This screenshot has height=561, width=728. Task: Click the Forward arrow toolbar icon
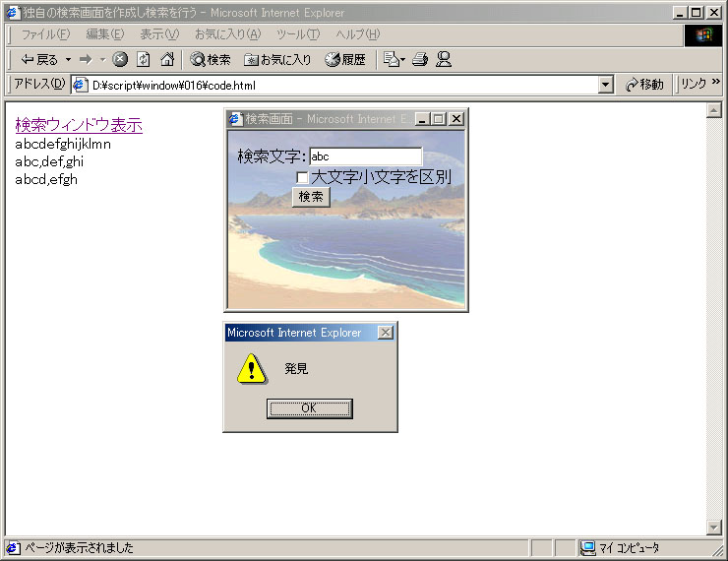tap(86, 59)
